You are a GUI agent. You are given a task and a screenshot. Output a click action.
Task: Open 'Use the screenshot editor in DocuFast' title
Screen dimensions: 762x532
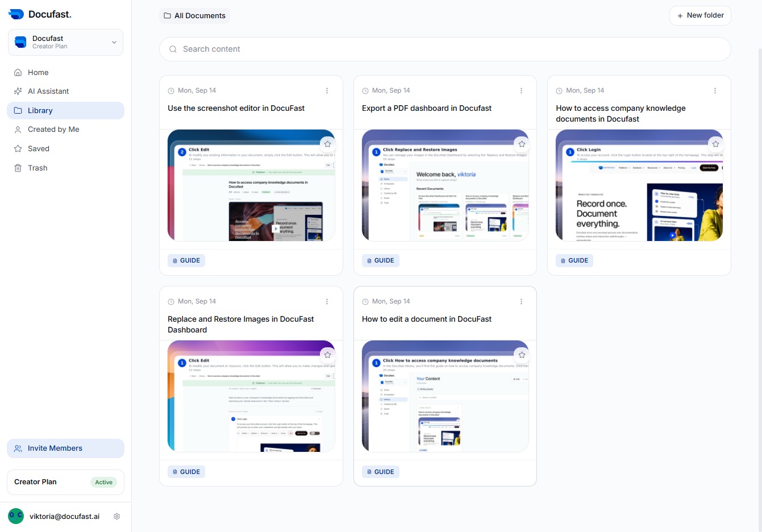click(x=236, y=108)
